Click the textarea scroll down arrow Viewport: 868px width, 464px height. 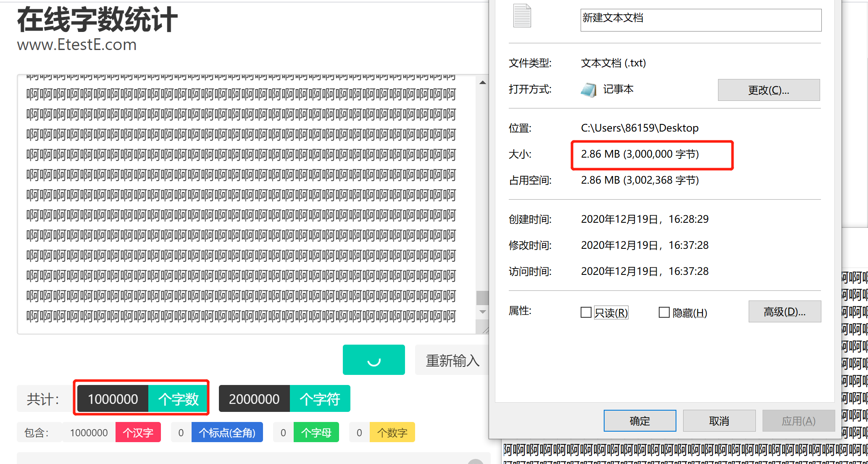point(483,312)
